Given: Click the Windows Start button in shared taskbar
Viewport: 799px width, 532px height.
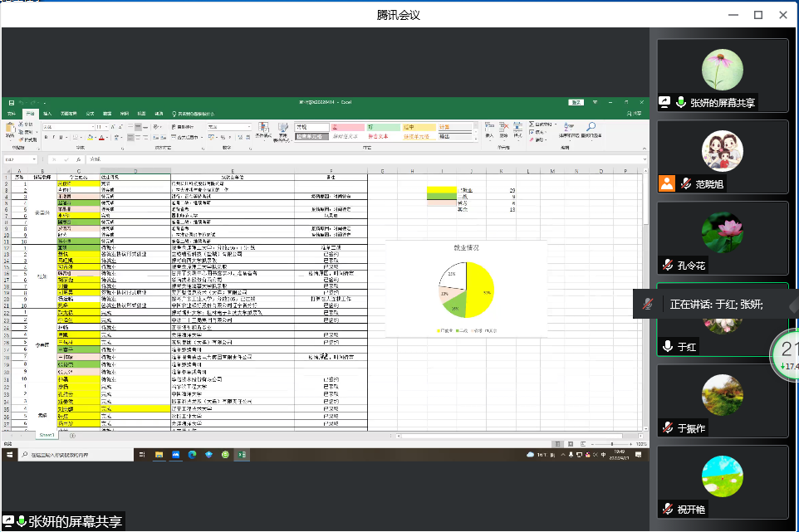Looking at the screenshot, I should coord(10,455).
